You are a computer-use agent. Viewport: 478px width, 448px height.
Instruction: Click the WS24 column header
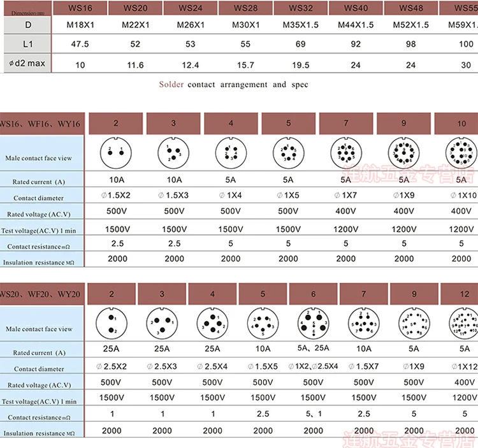tap(191, 8)
